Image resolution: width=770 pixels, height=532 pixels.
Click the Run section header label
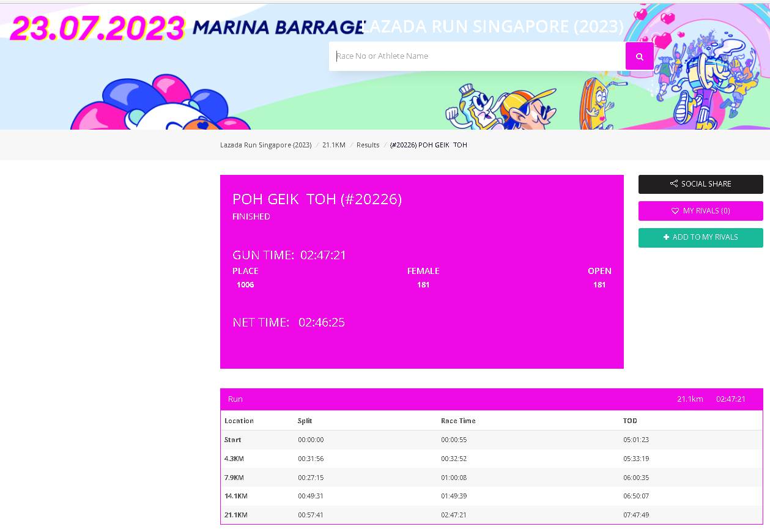pyautogui.click(x=235, y=399)
